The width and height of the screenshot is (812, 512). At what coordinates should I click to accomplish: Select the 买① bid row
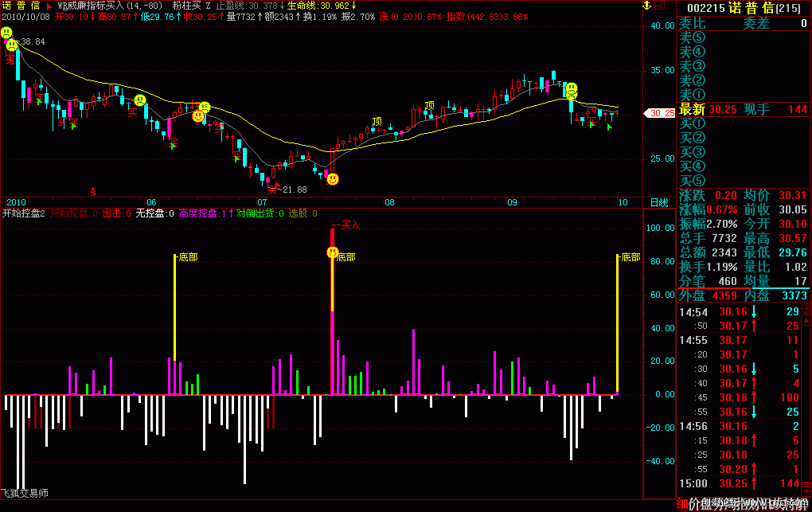[x=744, y=123]
